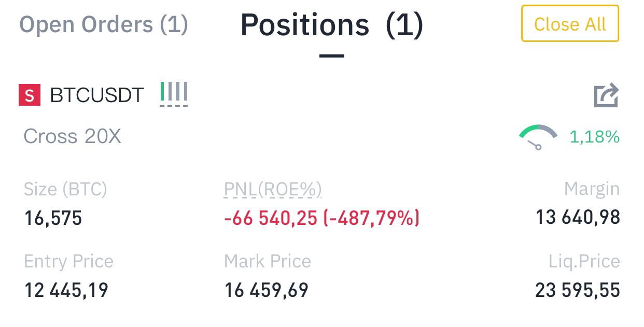Select the Margin amount 13 640,98
This screenshot has width=644, height=327.
tap(578, 217)
